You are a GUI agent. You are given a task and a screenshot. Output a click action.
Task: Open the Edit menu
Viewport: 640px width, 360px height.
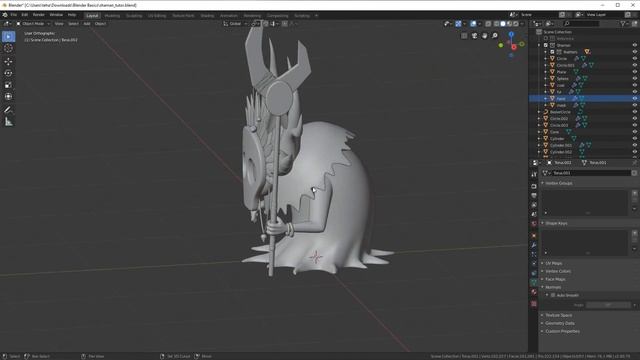[25, 15]
